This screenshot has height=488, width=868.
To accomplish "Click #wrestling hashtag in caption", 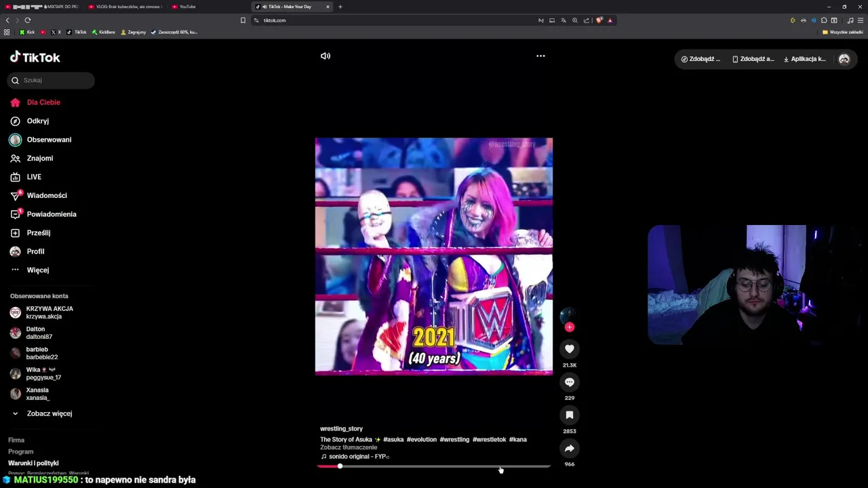I will pos(454,439).
